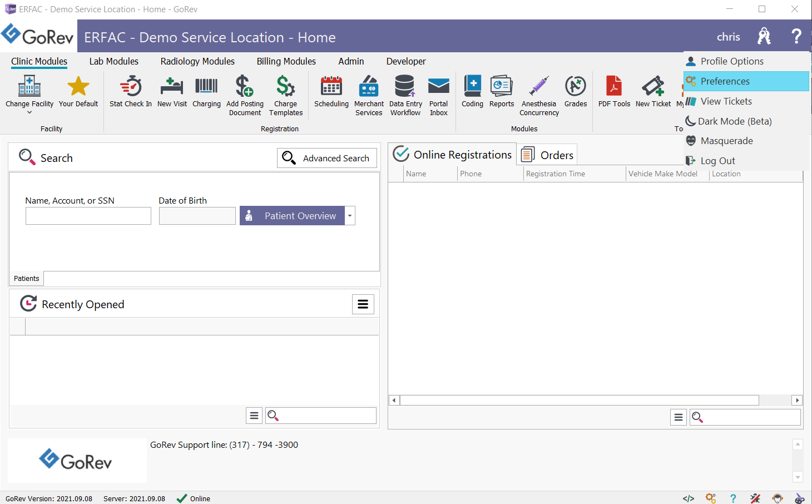
Task: Switch to the Lab Modules tab
Action: coord(114,61)
